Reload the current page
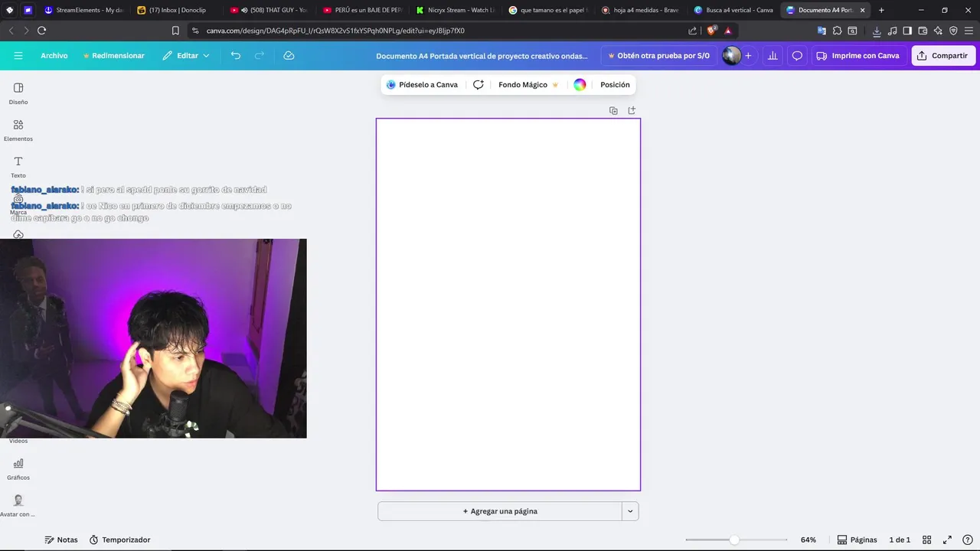 pyautogui.click(x=41, y=31)
